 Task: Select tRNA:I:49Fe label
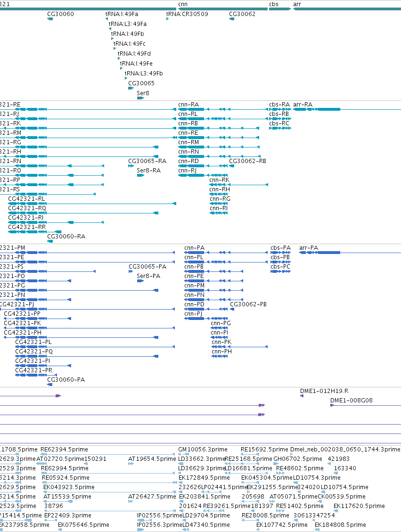[x=136, y=63]
